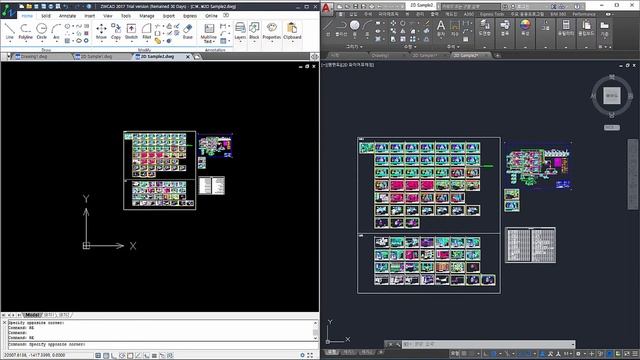Open Express Tools tab in AutoCAD
This screenshot has height=360, width=640.
pyautogui.click(x=492, y=14)
